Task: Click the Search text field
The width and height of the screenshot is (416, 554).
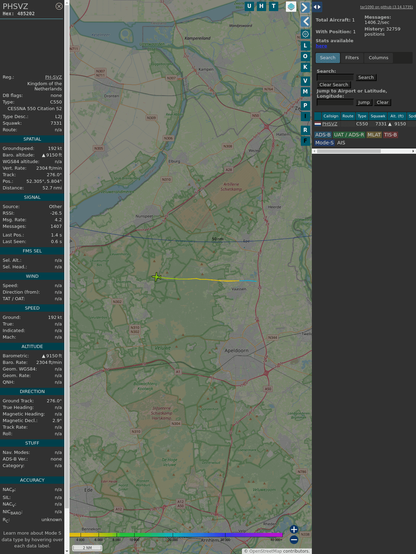Action: click(335, 77)
